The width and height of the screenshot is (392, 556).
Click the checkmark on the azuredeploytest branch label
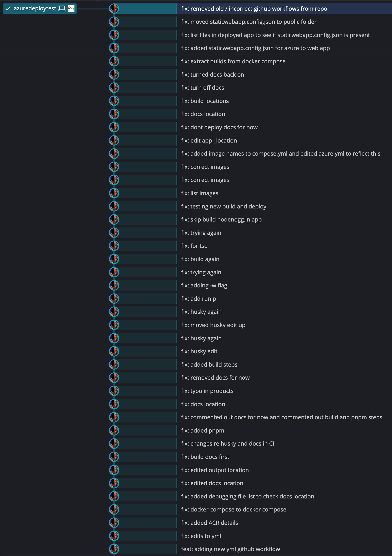coord(8,9)
